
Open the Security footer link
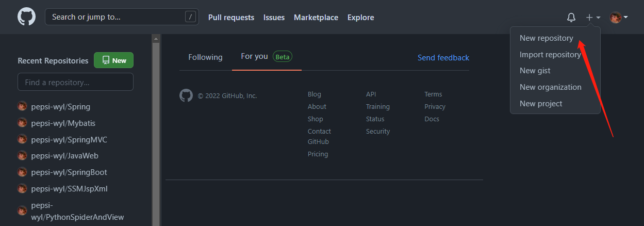pyautogui.click(x=378, y=132)
